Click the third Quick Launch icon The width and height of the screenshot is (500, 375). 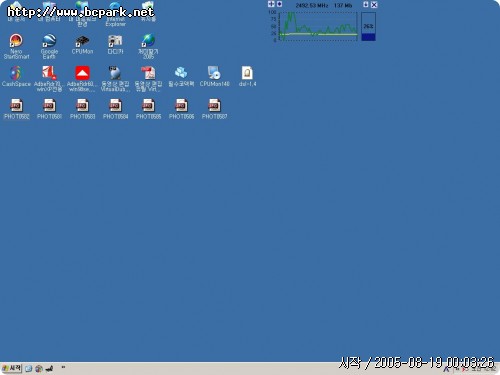point(49,369)
